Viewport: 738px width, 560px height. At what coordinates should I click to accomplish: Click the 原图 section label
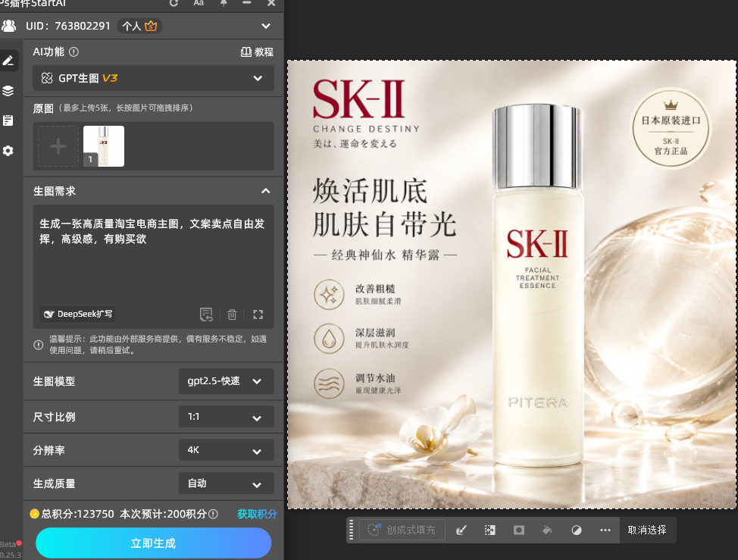coord(43,108)
